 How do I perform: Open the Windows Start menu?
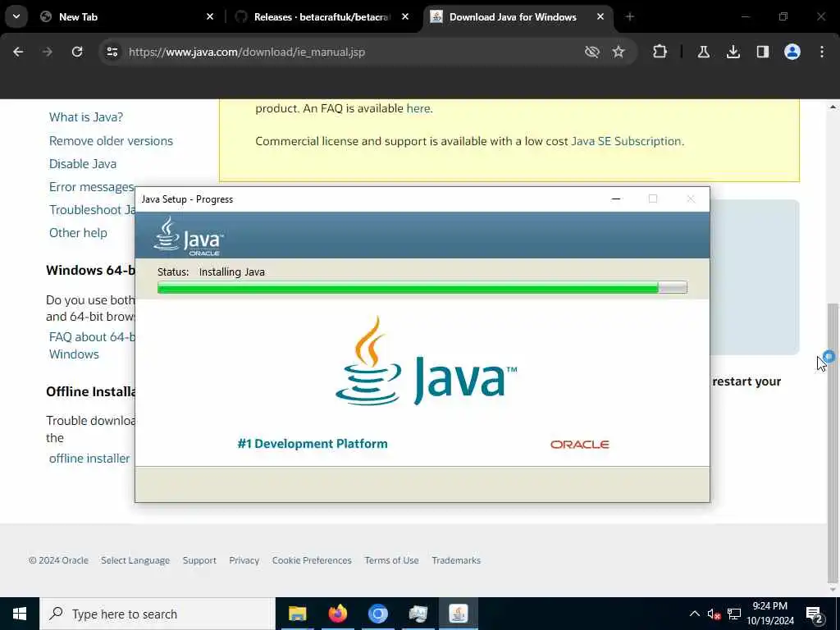[20, 614]
